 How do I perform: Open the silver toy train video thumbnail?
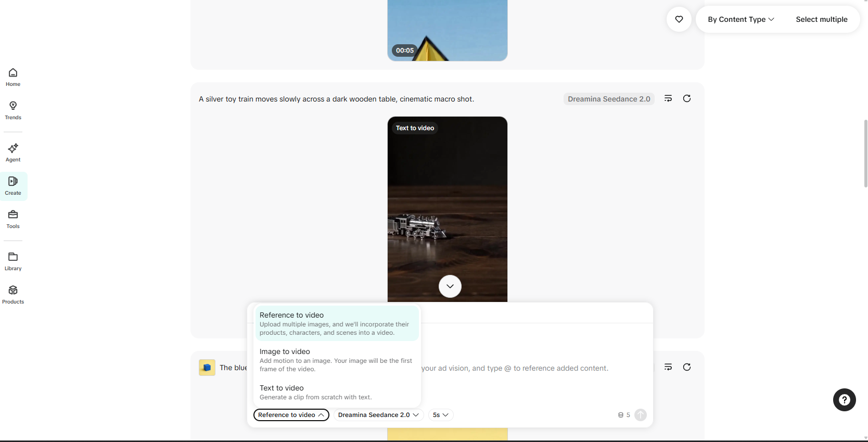[x=448, y=209]
